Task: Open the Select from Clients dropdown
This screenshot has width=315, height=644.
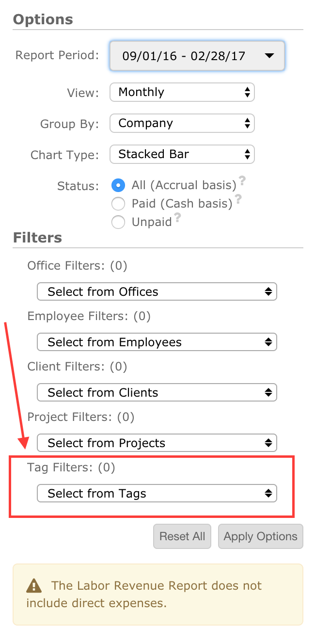Action: point(157,392)
